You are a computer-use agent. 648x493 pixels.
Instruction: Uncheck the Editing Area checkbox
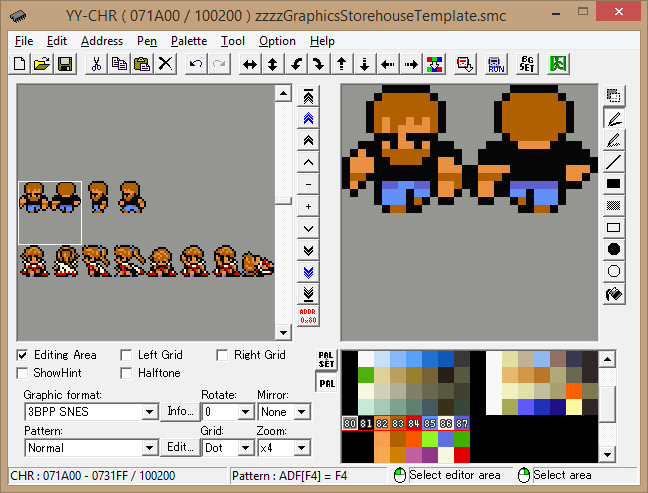[x=23, y=355]
